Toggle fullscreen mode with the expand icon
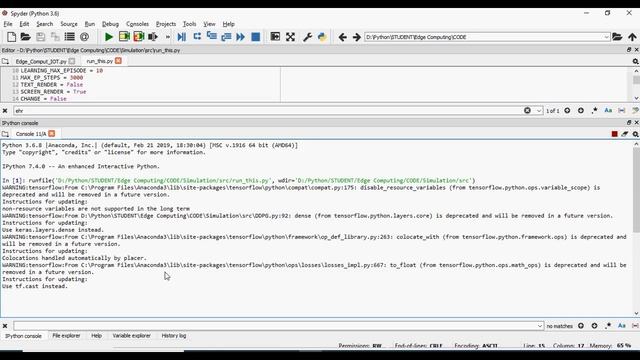640x360 pixels. click(x=290, y=37)
